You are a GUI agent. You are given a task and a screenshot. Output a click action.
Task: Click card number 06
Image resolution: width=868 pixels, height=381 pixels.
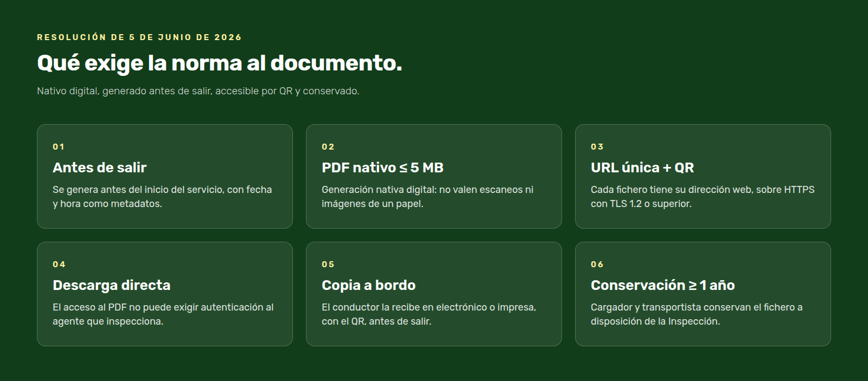click(x=597, y=264)
